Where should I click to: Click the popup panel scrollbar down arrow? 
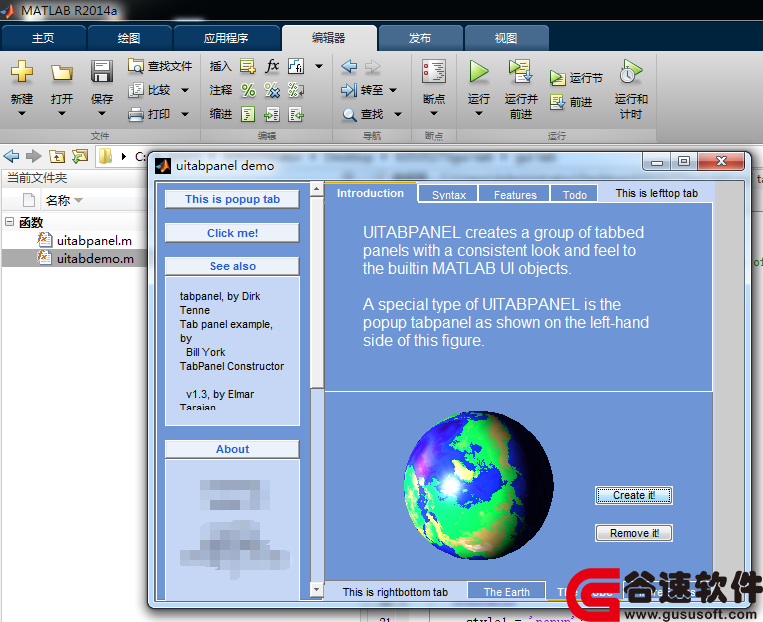point(316,589)
